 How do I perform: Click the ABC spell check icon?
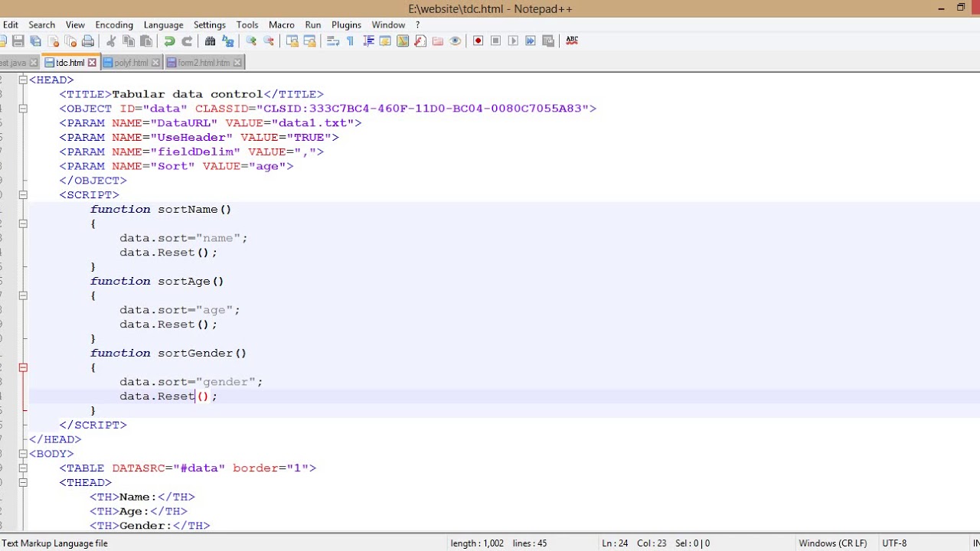click(x=572, y=41)
